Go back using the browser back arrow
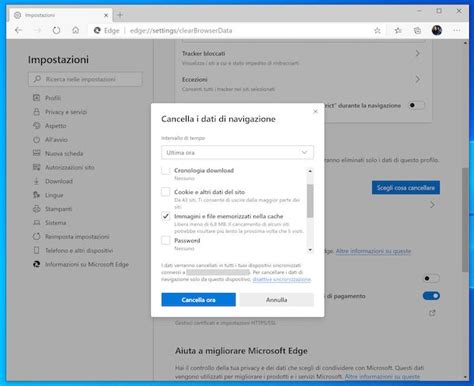Viewport: 474px width, 386px height. (x=18, y=30)
